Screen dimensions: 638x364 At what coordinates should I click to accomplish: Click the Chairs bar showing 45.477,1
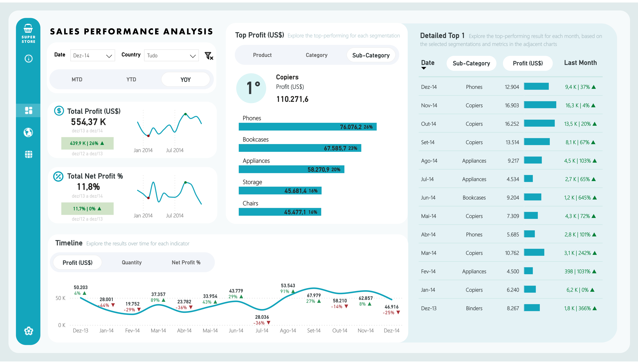pos(280,212)
